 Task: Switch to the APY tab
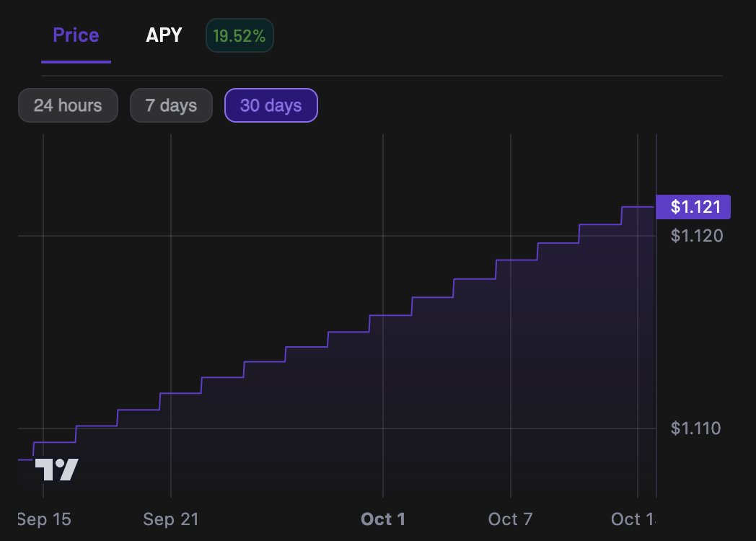click(164, 35)
